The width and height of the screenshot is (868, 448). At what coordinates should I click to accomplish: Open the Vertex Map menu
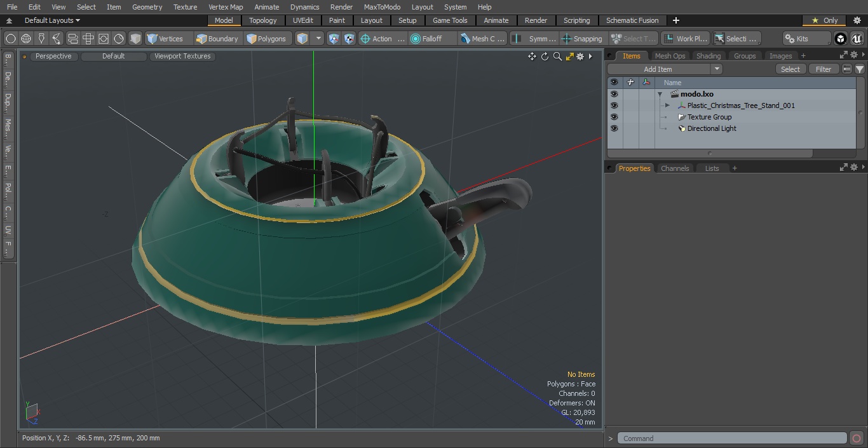pos(226,7)
